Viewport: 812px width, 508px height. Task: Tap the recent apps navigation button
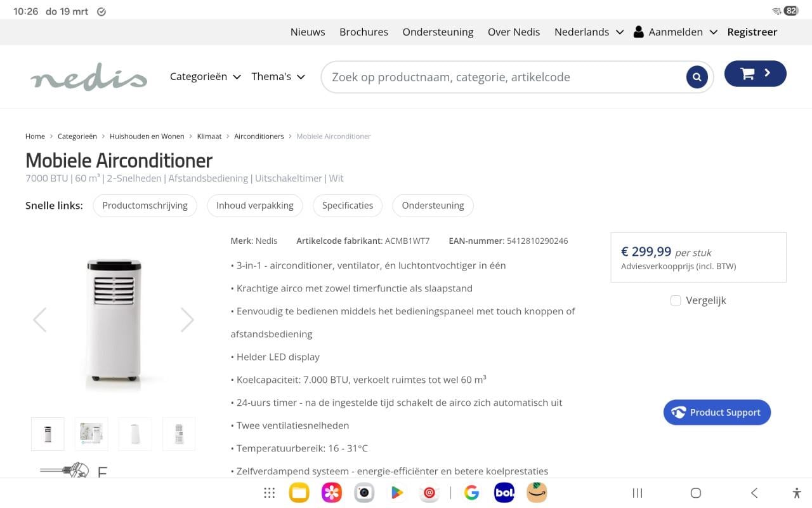pos(637,492)
